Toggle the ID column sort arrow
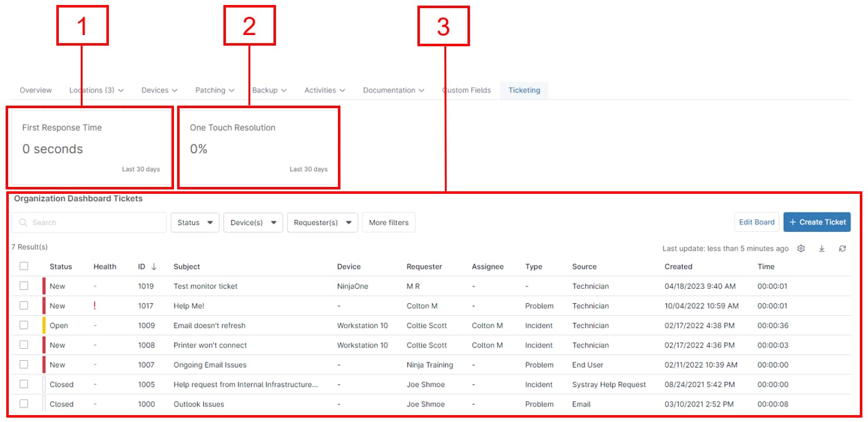This screenshot has width=868, height=422. click(x=154, y=266)
